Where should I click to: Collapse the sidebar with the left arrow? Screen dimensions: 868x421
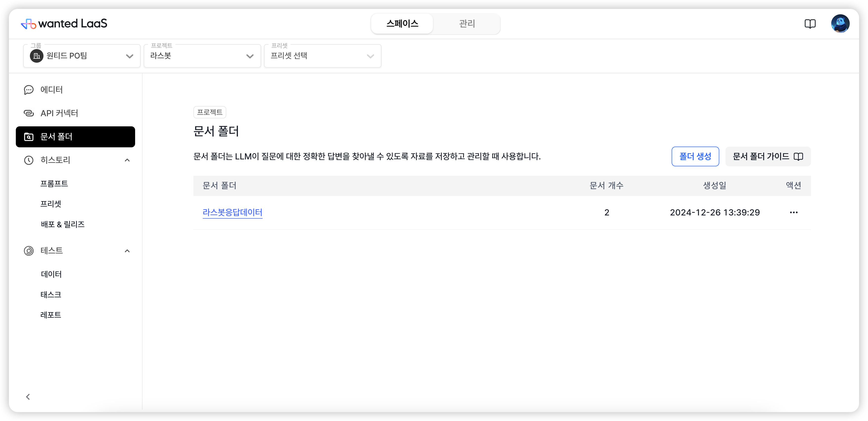pos(28,397)
